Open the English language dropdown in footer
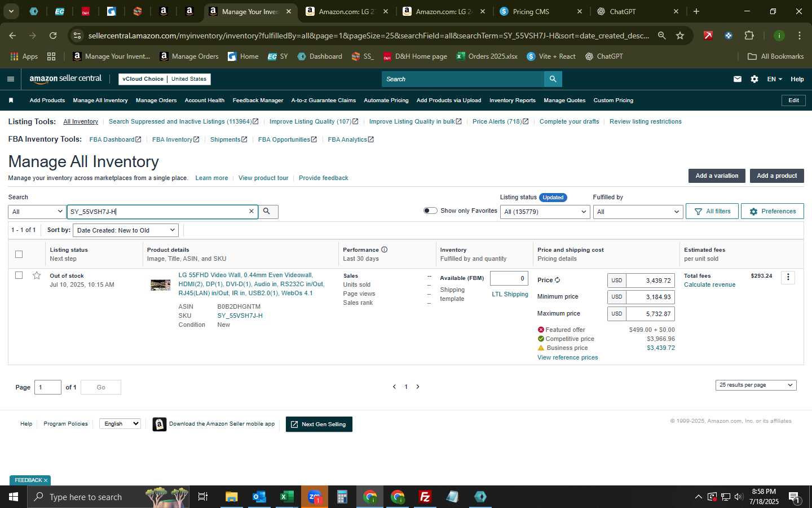 click(x=120, y=424)
